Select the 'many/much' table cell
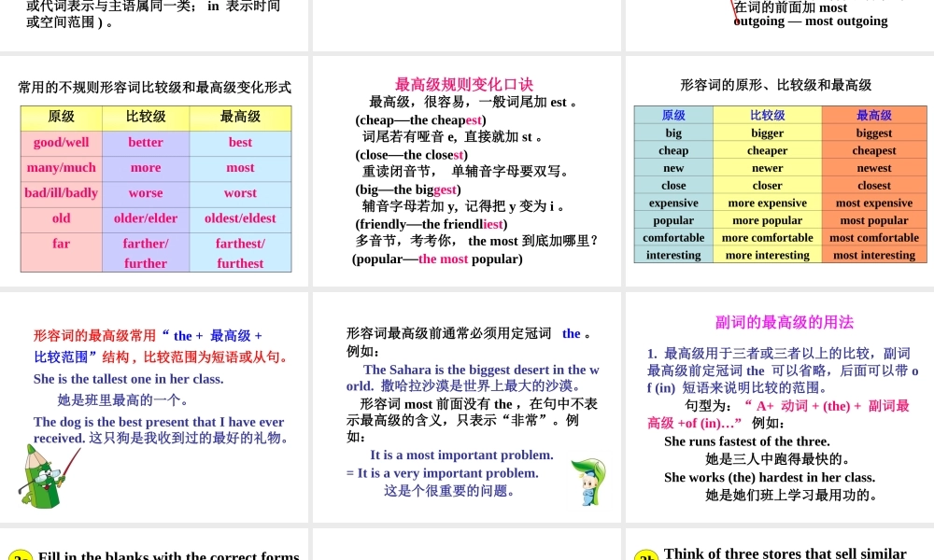Screen dimensions: 934x560 [x=62, y=169]
